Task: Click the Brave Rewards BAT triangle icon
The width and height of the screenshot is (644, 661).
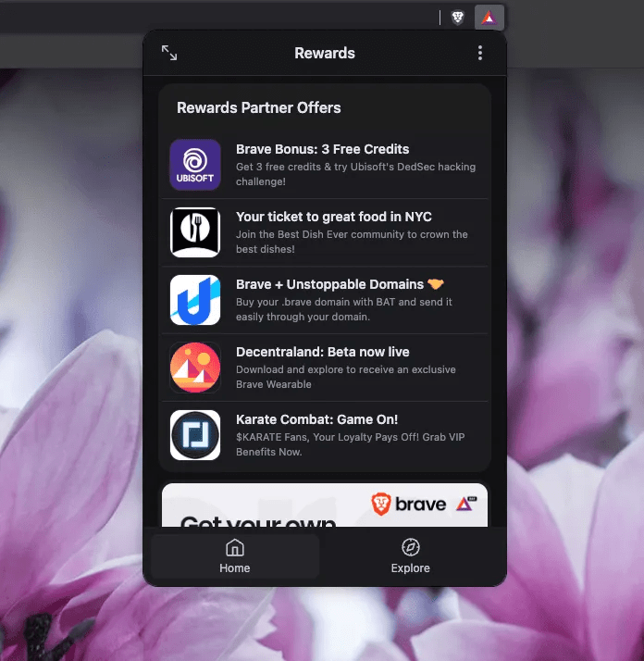Action: [488, 17]
